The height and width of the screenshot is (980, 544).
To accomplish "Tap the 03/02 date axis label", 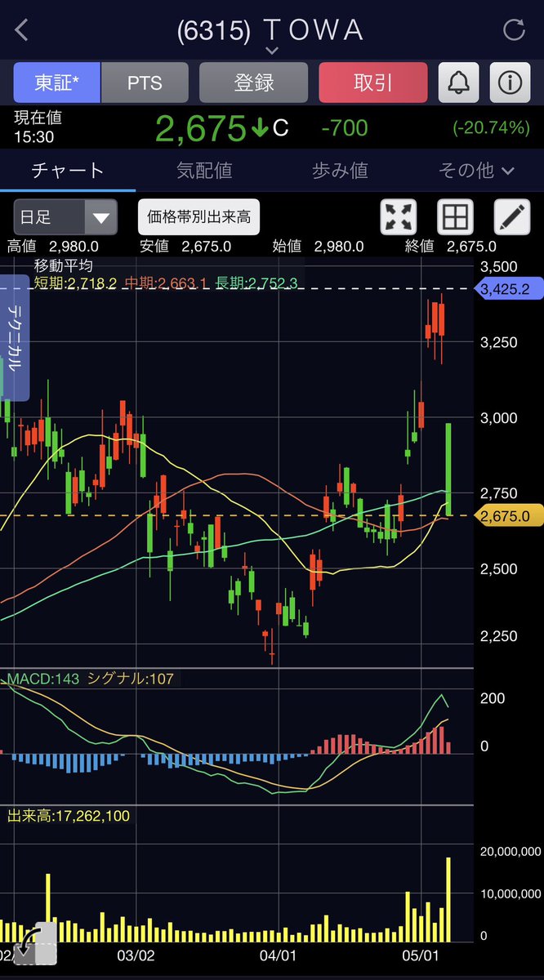I will tap(136, 954).
